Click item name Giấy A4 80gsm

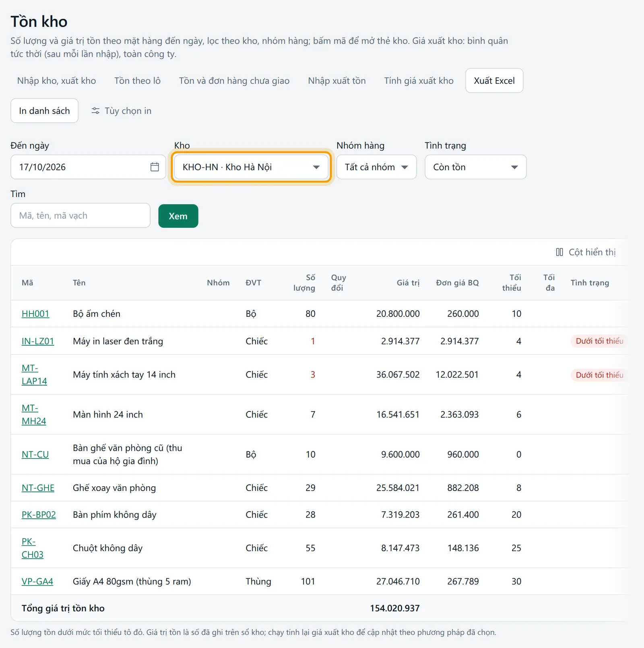pyautogui.click(x=132, y=581)
